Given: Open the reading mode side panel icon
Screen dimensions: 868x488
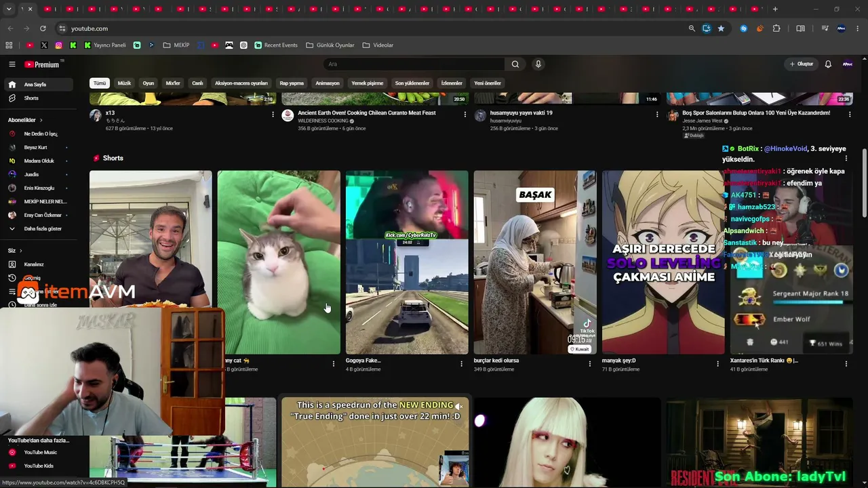Looking at the screenshot, I should pos(801,28).
